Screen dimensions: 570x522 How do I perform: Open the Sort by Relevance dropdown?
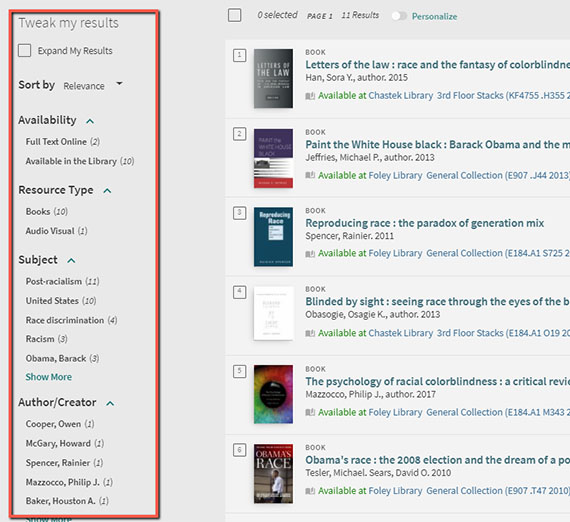click(93, 85)
